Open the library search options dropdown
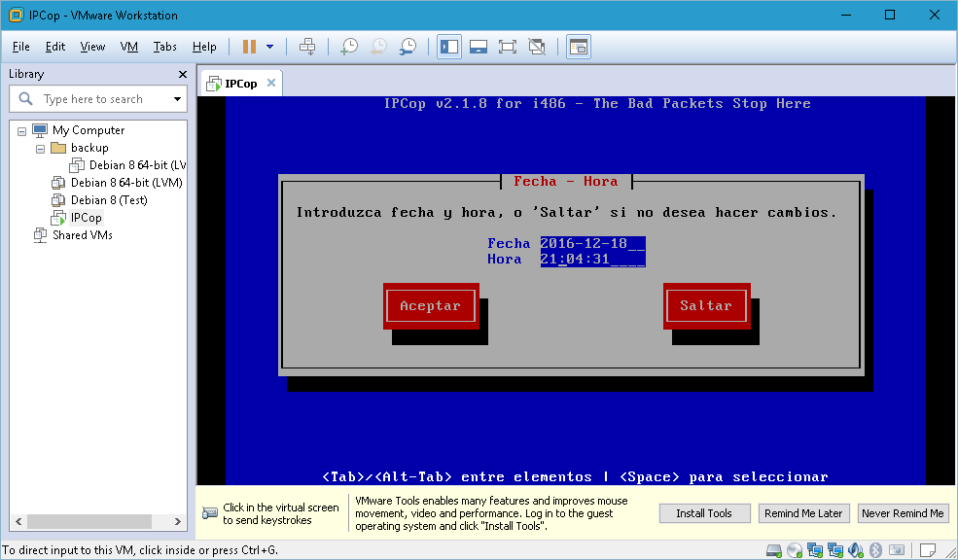Image resolution: width=958 pixels, height=560 pixels. pos(176,98)
